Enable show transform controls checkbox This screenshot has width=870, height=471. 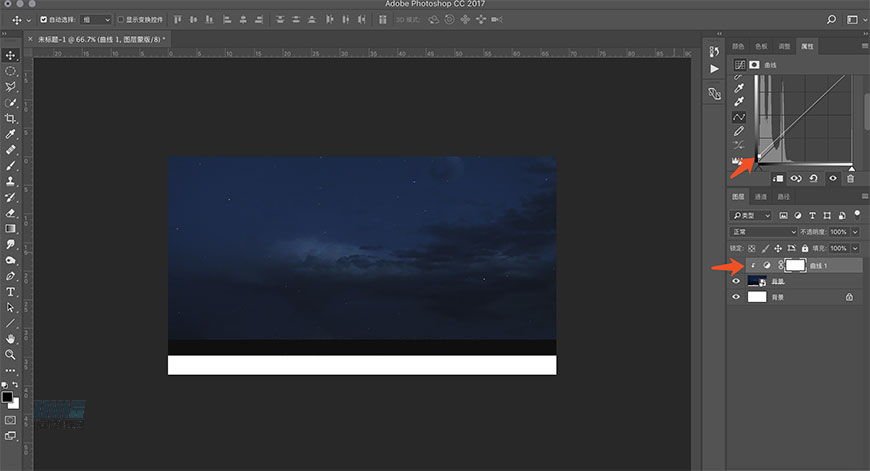120,19
